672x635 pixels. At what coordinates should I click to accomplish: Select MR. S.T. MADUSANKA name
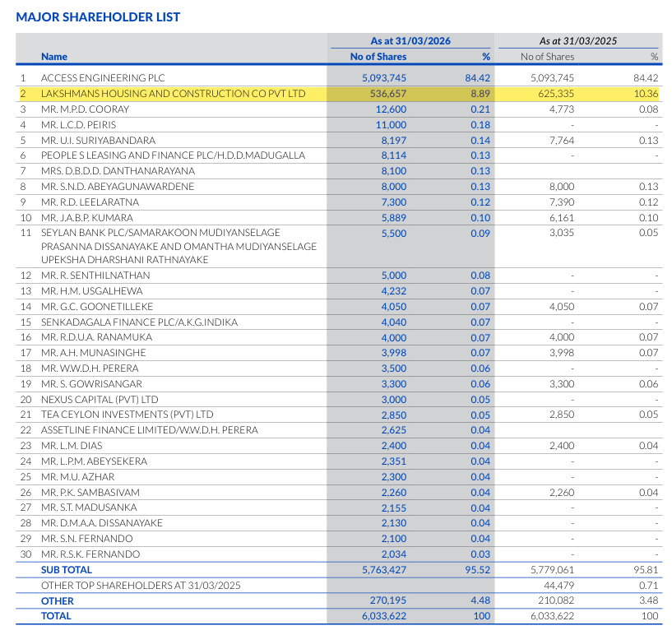(x=89, y=508)
